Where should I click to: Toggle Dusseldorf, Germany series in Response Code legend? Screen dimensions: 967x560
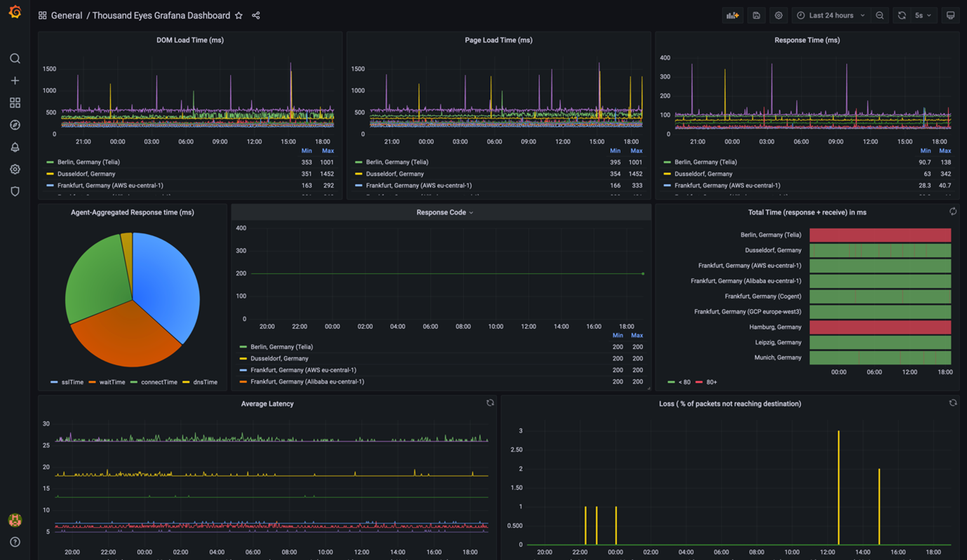(280, 358)
